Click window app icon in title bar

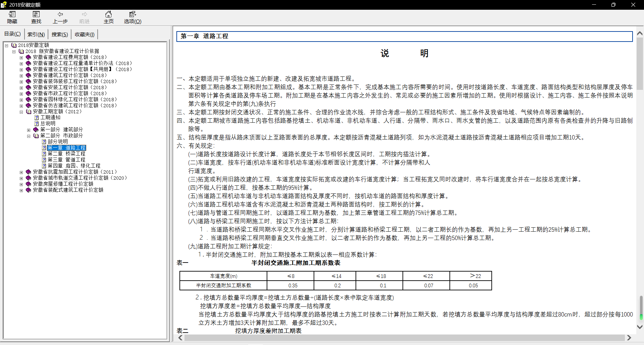click(4, 5)
